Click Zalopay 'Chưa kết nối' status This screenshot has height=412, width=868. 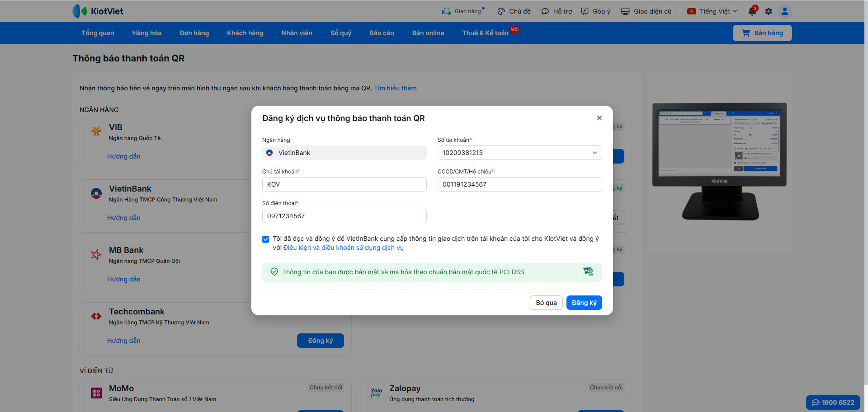[606, 388]
